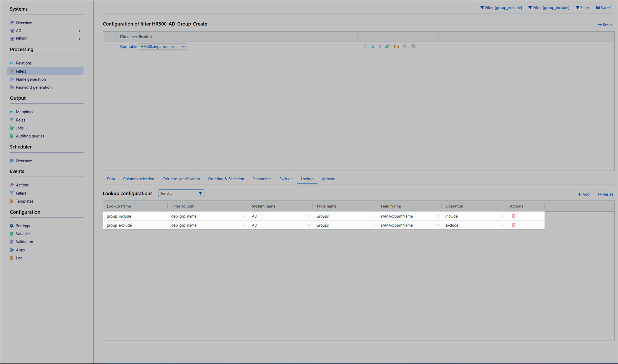Screen dimensions: 618x364
Task: Click the gray trash icon on Start table row
Action: tap(413, 46)
